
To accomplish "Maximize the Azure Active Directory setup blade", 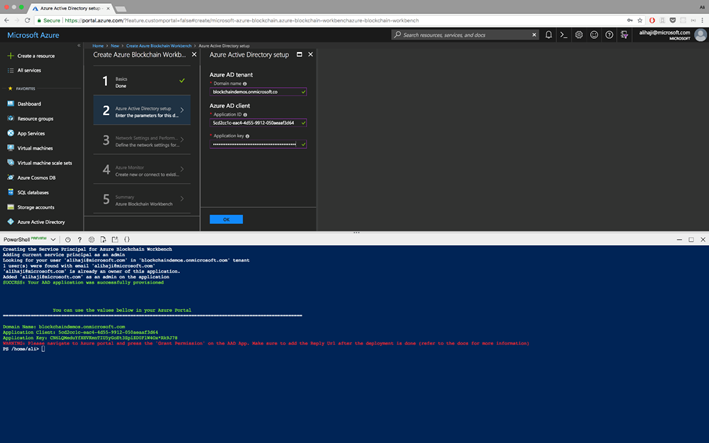I will click(x=299, y=54).
